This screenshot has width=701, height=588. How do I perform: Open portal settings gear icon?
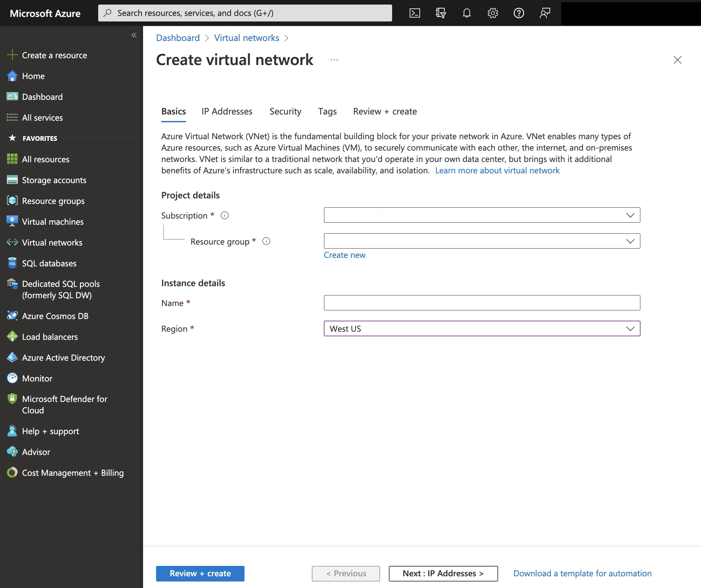[x=493, y=13]
